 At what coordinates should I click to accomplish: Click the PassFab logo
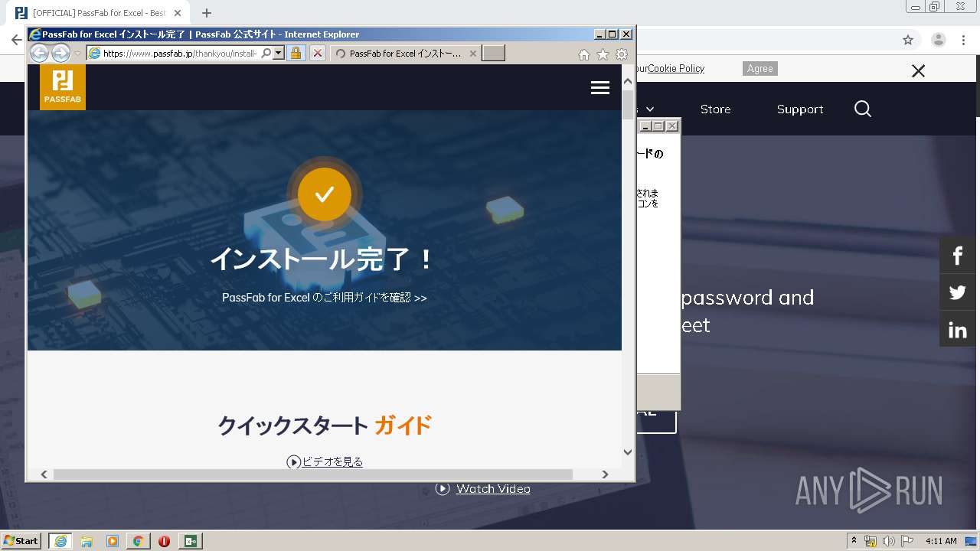click(x=63, y=87)
